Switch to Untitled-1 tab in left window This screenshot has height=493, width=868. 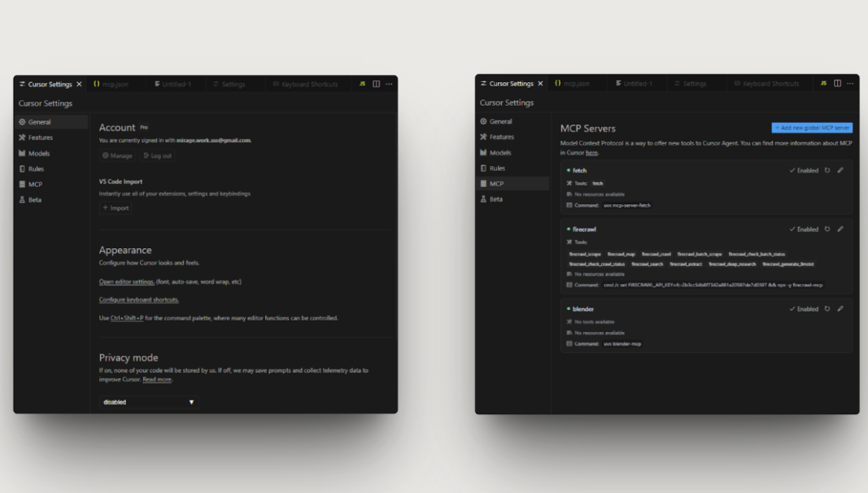tap(172, 84)
